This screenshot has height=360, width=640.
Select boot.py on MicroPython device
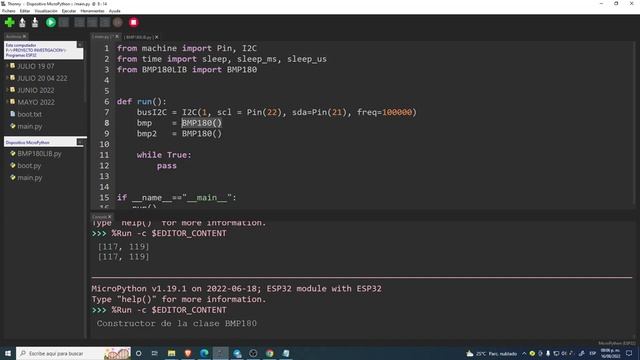(x=29, y=165)
